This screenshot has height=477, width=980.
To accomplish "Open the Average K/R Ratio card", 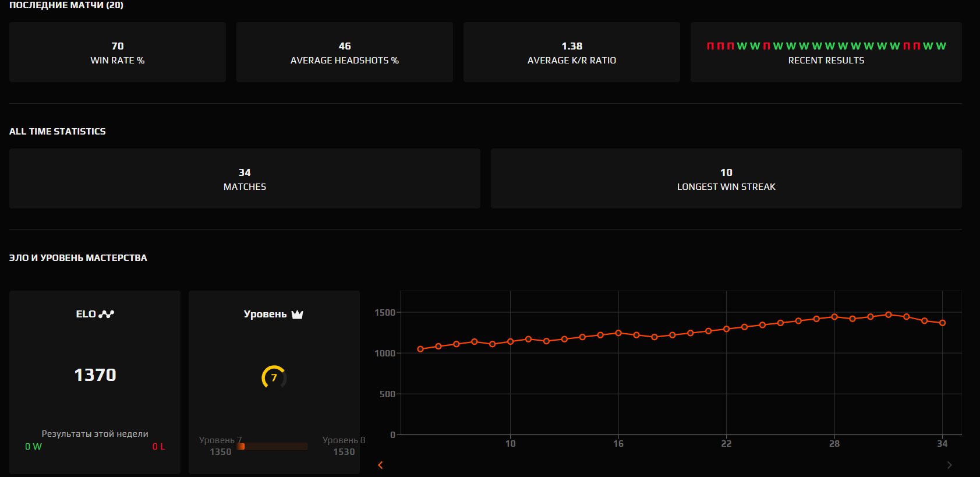I will point(571,52).
